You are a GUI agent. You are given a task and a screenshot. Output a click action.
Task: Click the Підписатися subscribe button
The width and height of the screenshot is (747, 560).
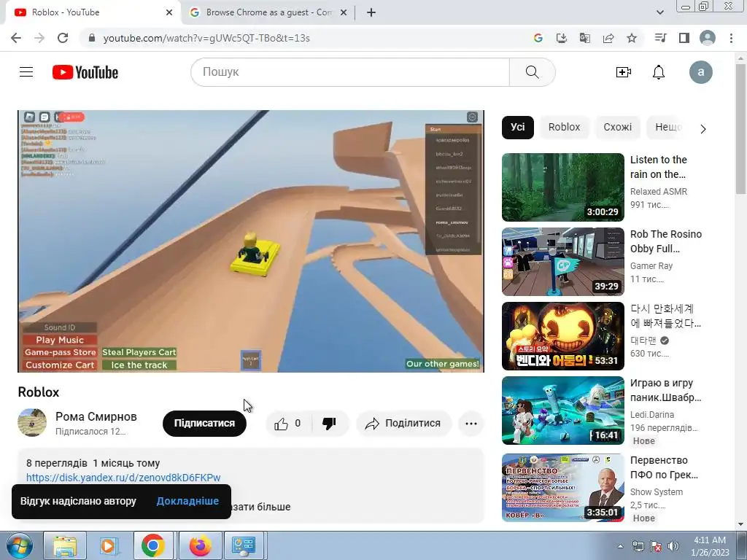204,424
